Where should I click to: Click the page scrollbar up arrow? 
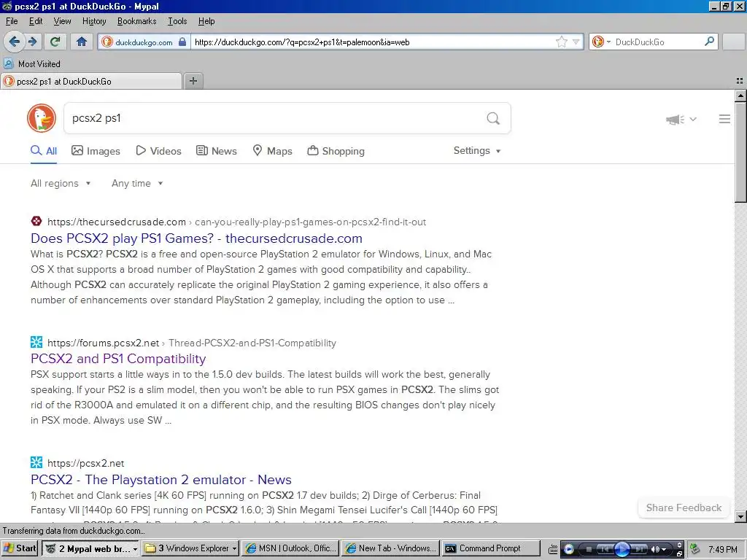pyautogui.click(x=740, y=96)
